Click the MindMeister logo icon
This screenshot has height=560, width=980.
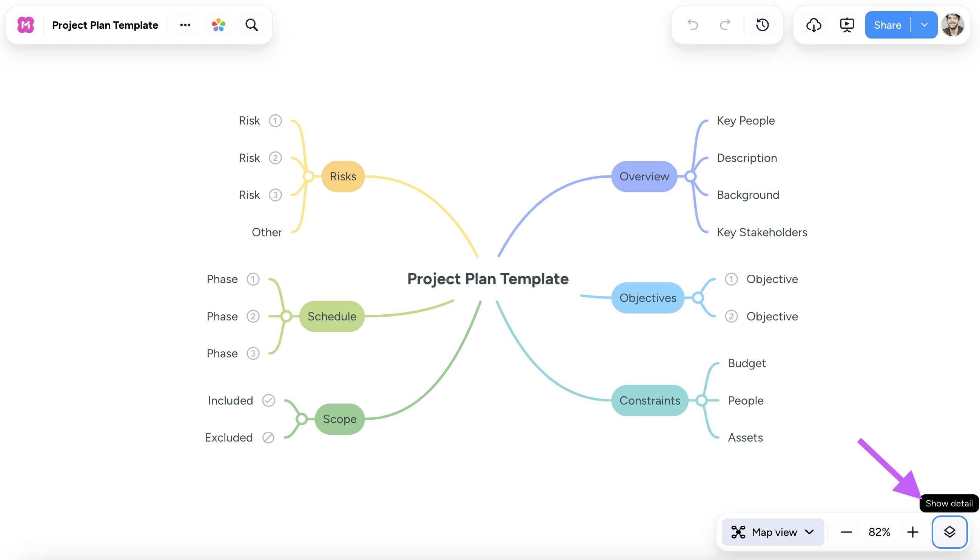[25, 25]
